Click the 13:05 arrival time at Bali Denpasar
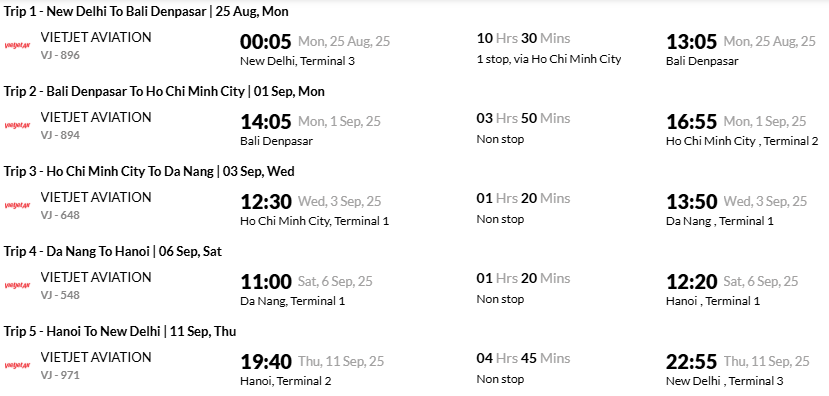The image size is (829, 396). pyautogui.click(x=692, y=41)
